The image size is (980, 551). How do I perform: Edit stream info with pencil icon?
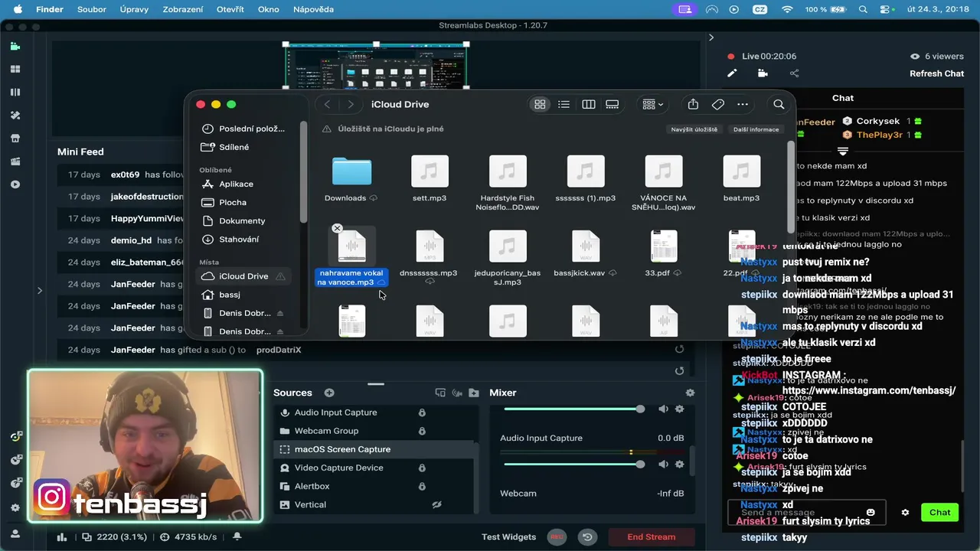(732, 73)
